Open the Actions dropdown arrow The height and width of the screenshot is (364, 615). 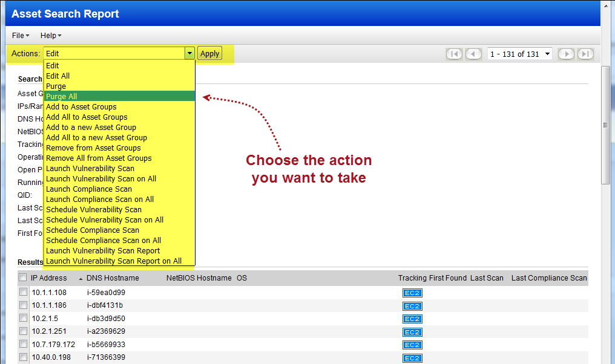[189, 54]
